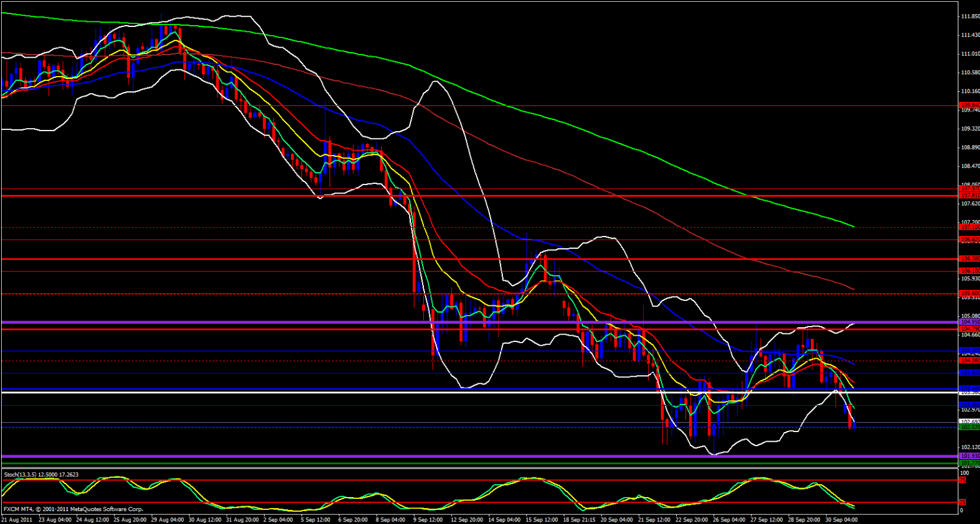Click the 105.600 dashed level price tag
980x524 pixels.
[x=969, y=294]
